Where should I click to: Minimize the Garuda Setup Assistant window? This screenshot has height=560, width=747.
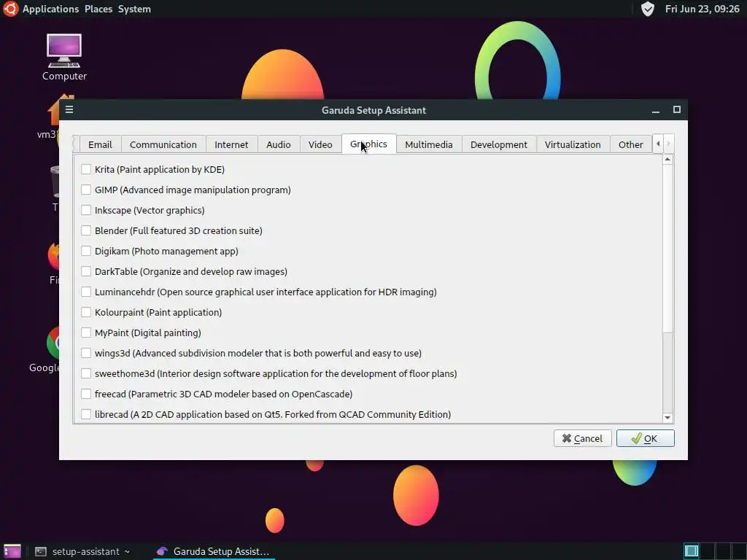(x=656, y=110)
